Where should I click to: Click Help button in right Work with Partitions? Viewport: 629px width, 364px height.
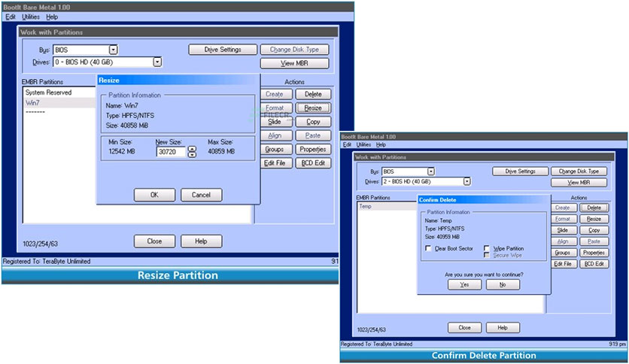(x=503, y=327)
